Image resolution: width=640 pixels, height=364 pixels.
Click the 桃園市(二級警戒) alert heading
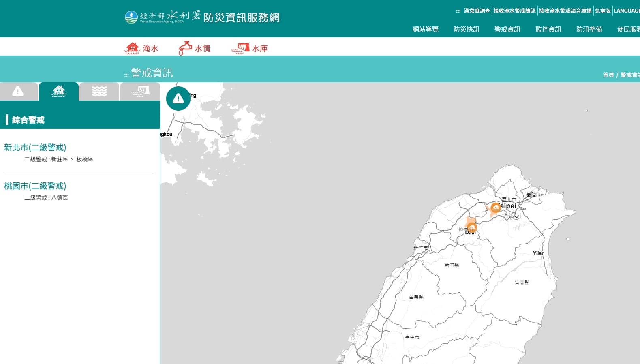coord(35,186)
